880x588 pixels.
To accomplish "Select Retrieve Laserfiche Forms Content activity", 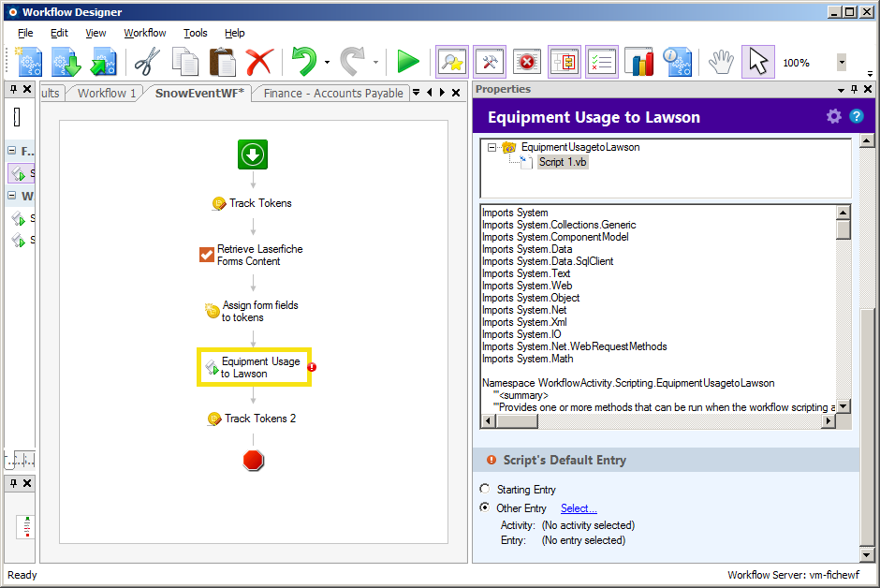I will (252, 255).
